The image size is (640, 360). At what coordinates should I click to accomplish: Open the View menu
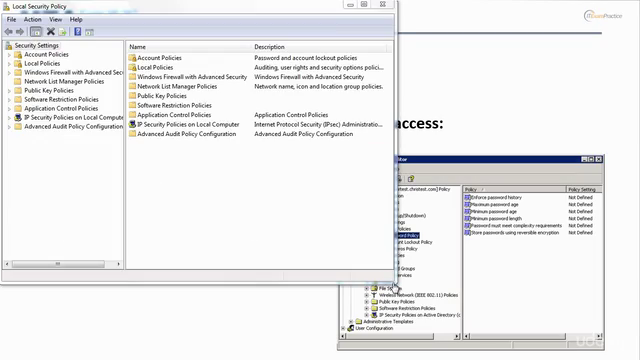click(56, 20)
